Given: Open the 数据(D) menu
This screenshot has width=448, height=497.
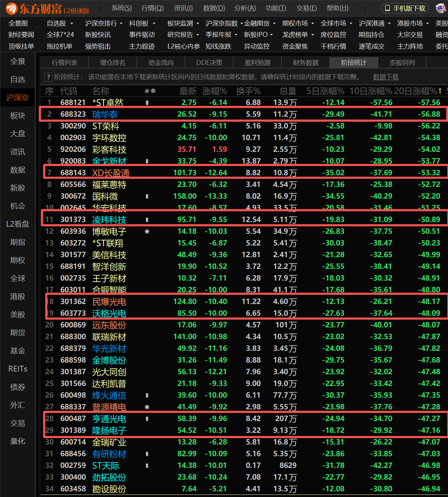Looking at the screenshot, I should 214,8.
